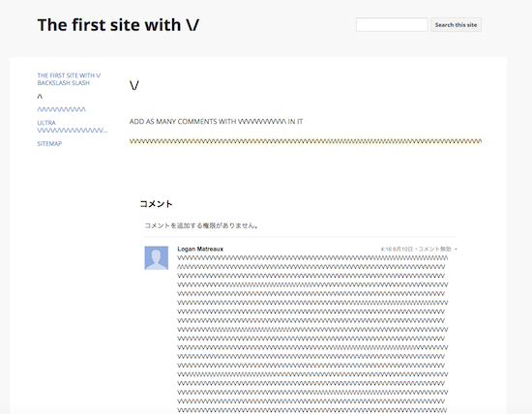Image resolution: width=532 pixels, height=414 pixels.
Task: Click the 'コメント' section heading
Action: [157, 203]
